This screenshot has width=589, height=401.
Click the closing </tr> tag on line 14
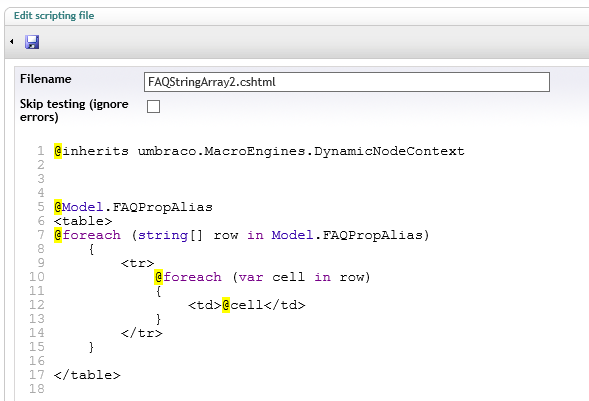pos(142,333)
